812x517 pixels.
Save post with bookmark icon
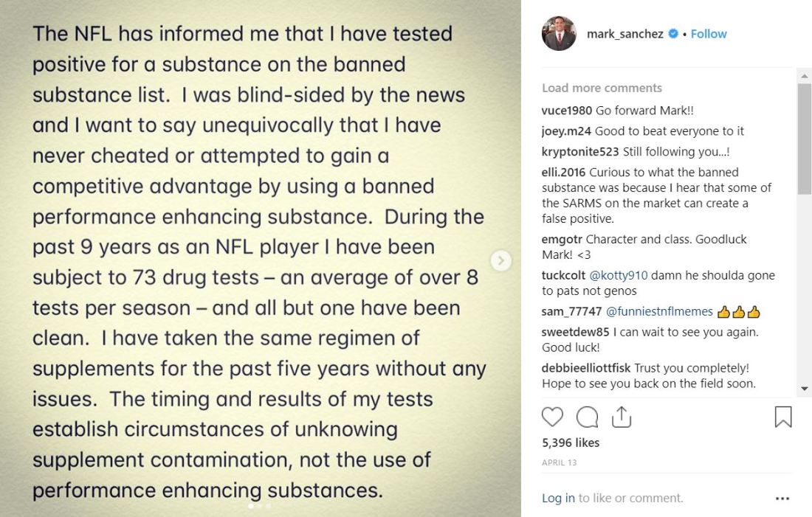782,417
